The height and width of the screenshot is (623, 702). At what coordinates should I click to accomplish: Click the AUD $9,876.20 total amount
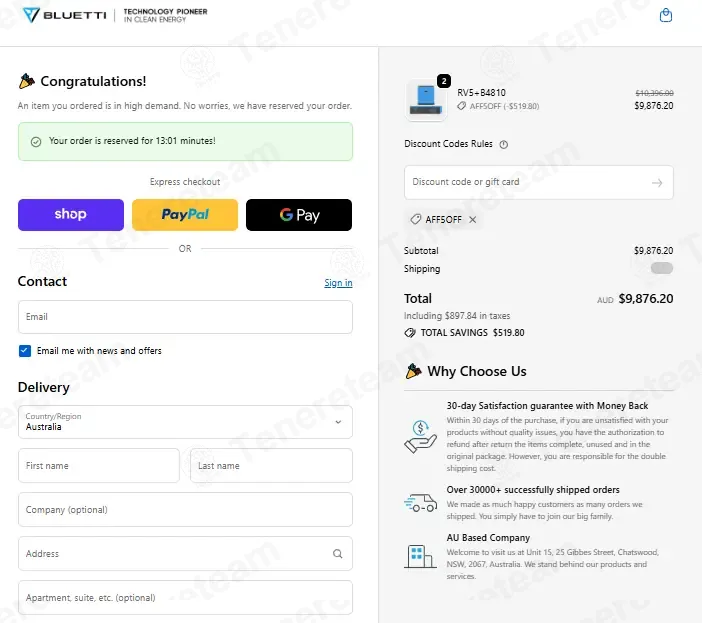[x=635, y=299]
